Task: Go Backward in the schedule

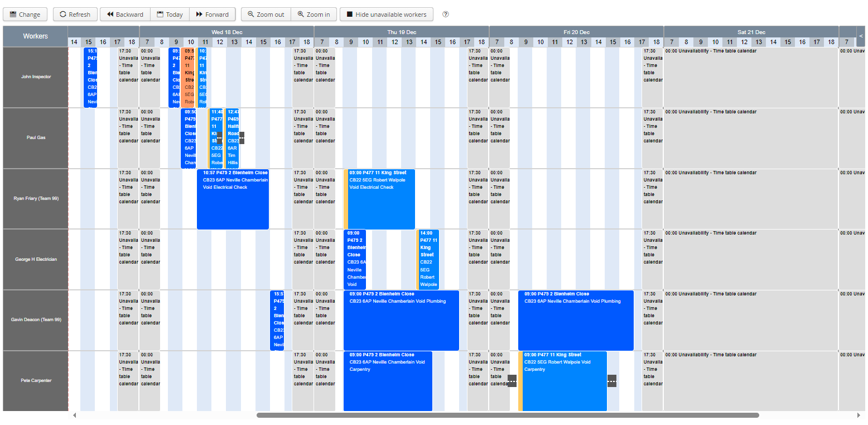Action: click(x=125, y=15)
